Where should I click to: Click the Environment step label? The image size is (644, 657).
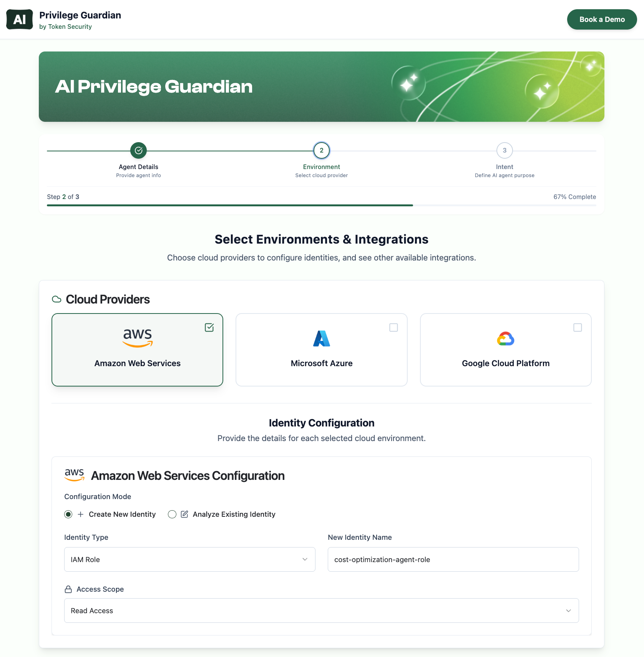pos(322,167)
